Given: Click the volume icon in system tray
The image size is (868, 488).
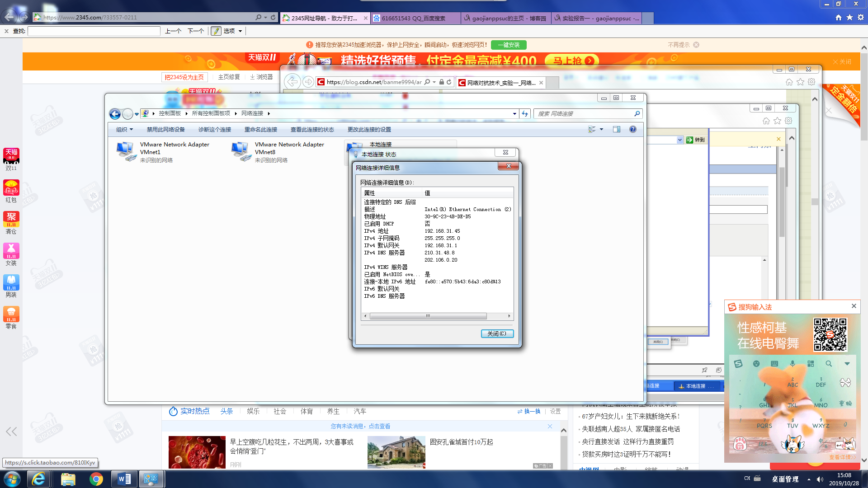Looking at the screenshot, I should (x=820, y=479).
